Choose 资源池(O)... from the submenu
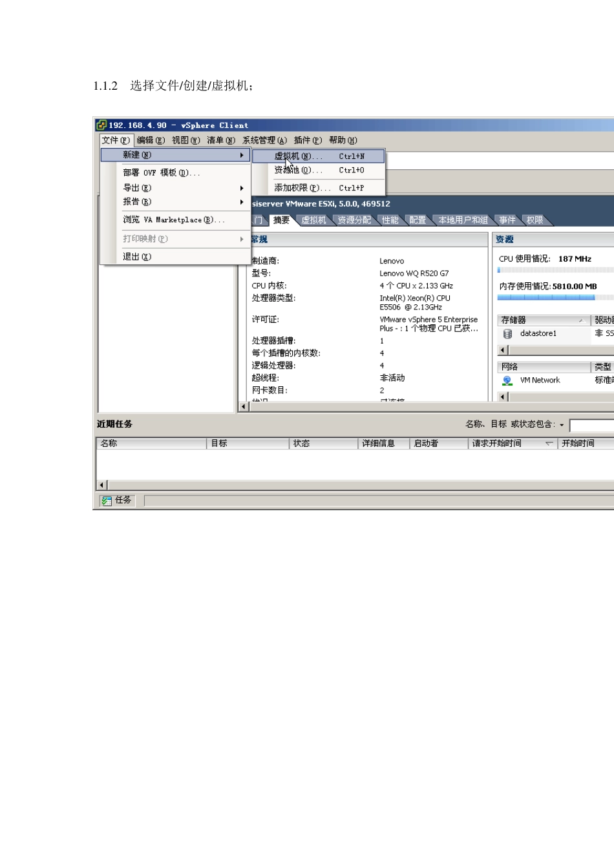 pyautogui.click(x=319, y=170)
